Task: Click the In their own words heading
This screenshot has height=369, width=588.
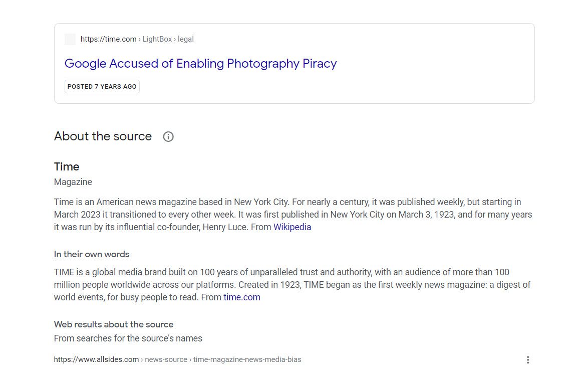Action: tap(92, 254)
